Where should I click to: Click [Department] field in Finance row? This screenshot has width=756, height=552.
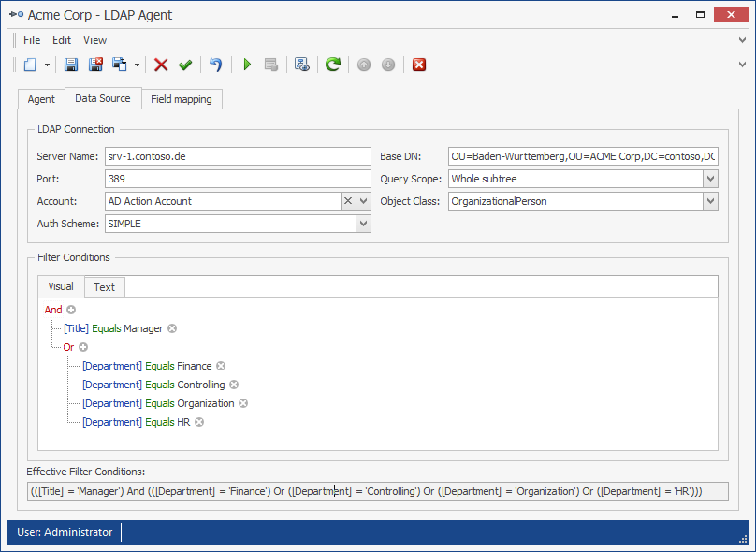(x=112, y=366)
